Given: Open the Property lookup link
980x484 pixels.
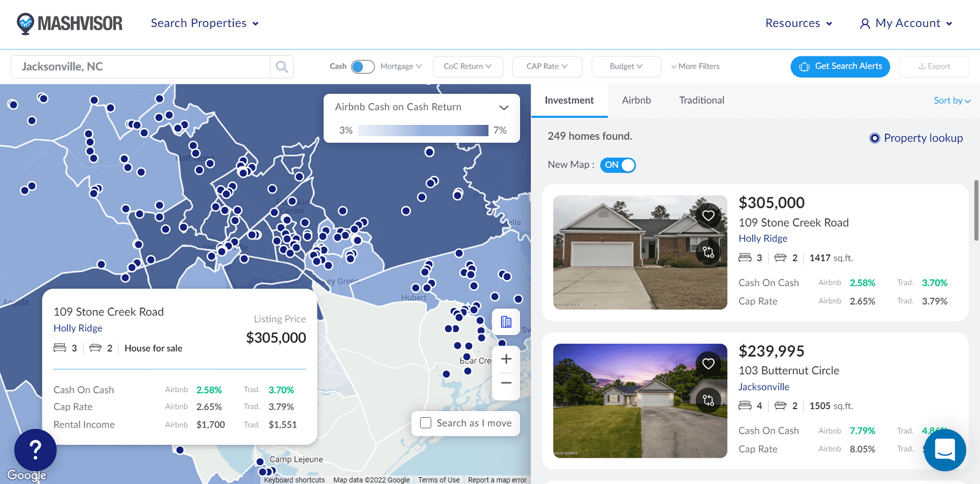Looking at the screenshot, I should (922, 138).
